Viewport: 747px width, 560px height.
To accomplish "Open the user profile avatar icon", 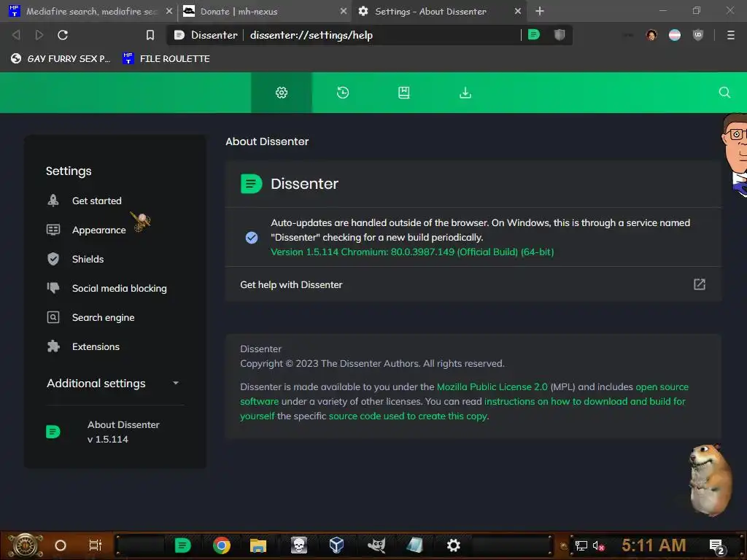I will [651, 35].
